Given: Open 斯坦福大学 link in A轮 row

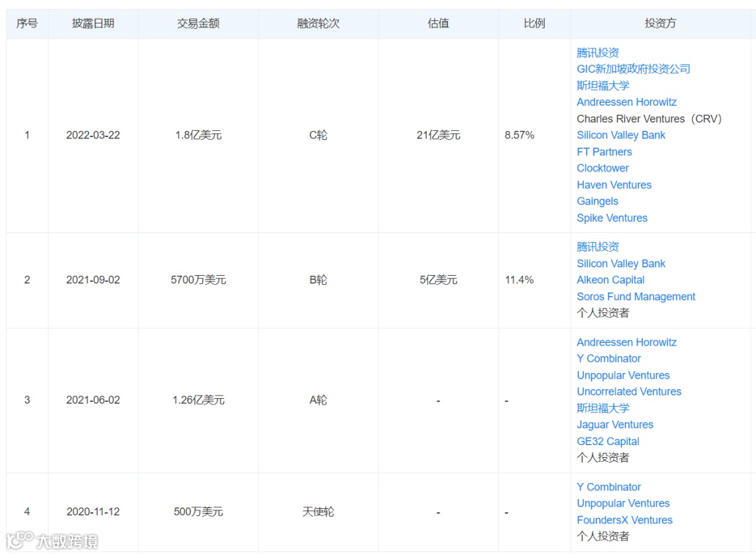Looking at the screenshot, I should click(x=603, y=409).
